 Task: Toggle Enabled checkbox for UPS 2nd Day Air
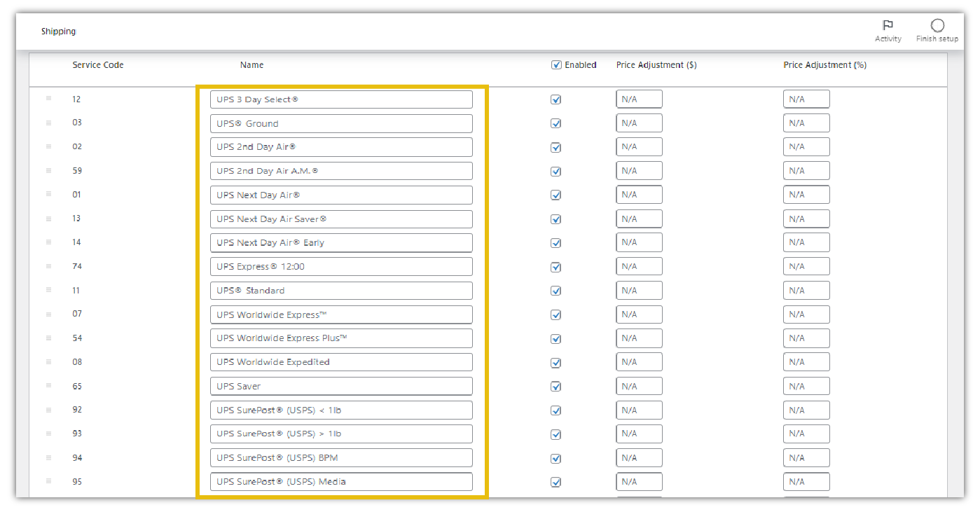[556, 147]
